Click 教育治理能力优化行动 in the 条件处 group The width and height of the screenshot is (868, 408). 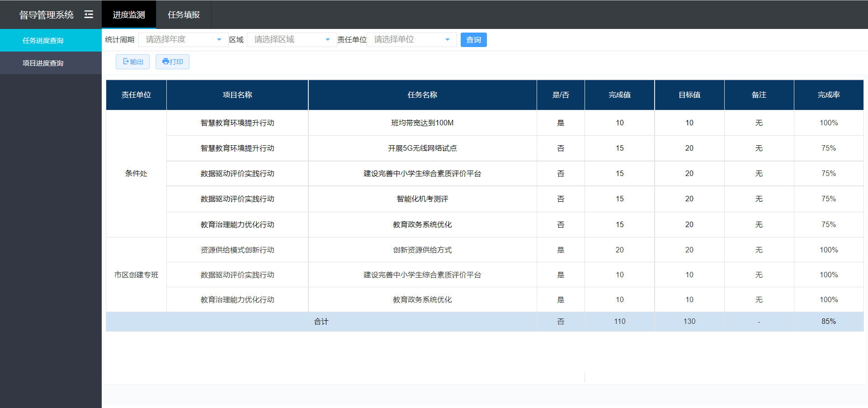point(237,225)
